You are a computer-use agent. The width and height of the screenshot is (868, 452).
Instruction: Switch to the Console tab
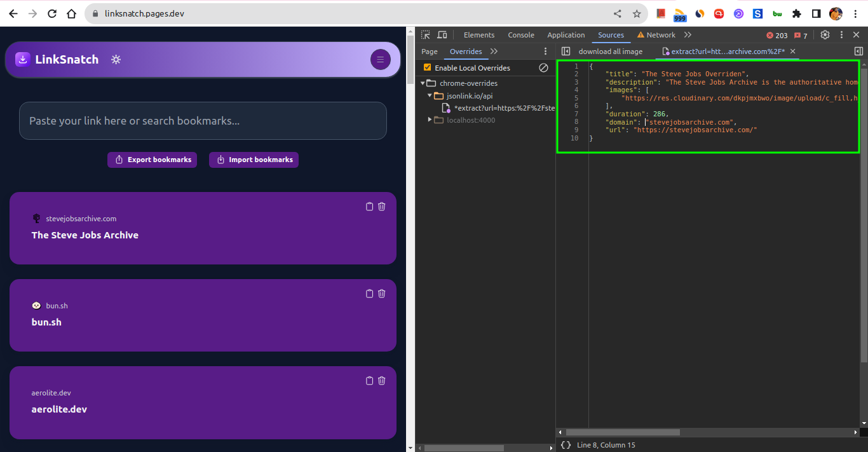(521, 35)
